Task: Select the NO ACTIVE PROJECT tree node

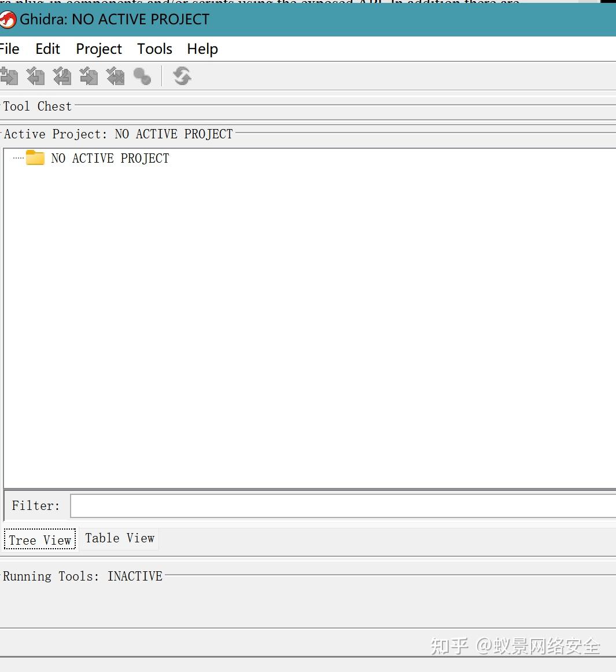Action: tap(110, 158)
